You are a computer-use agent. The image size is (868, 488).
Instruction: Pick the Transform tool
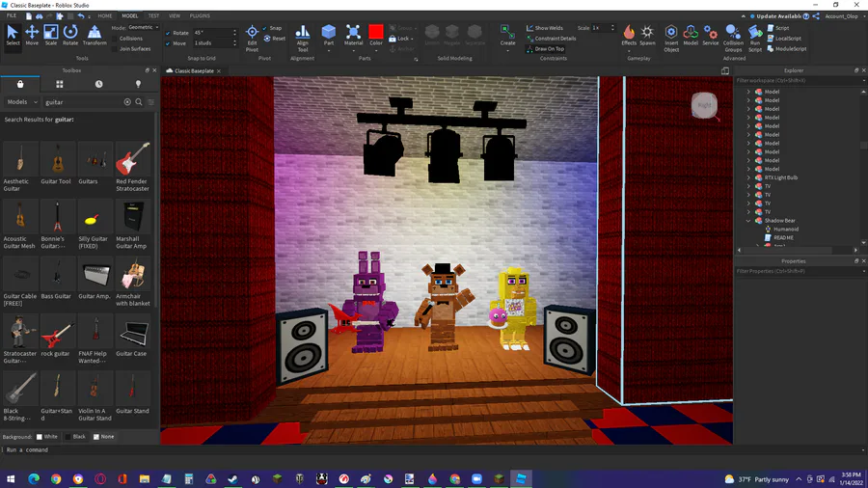click(x=95, y=35)
